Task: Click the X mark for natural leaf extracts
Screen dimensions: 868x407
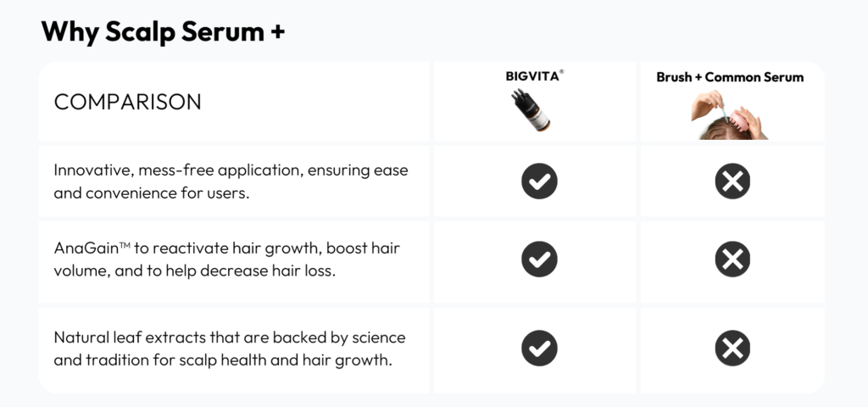Action: tap(732, 348)
